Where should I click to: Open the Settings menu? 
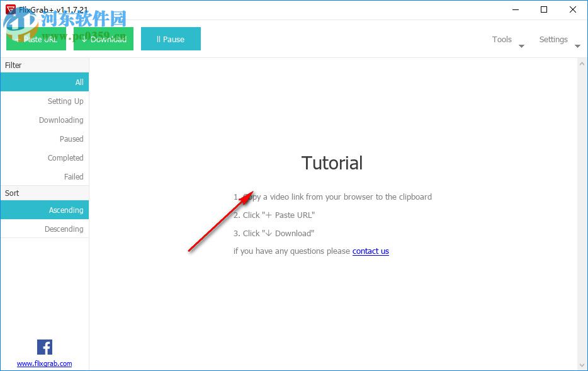pyautogui.click(x=553, y=40)
